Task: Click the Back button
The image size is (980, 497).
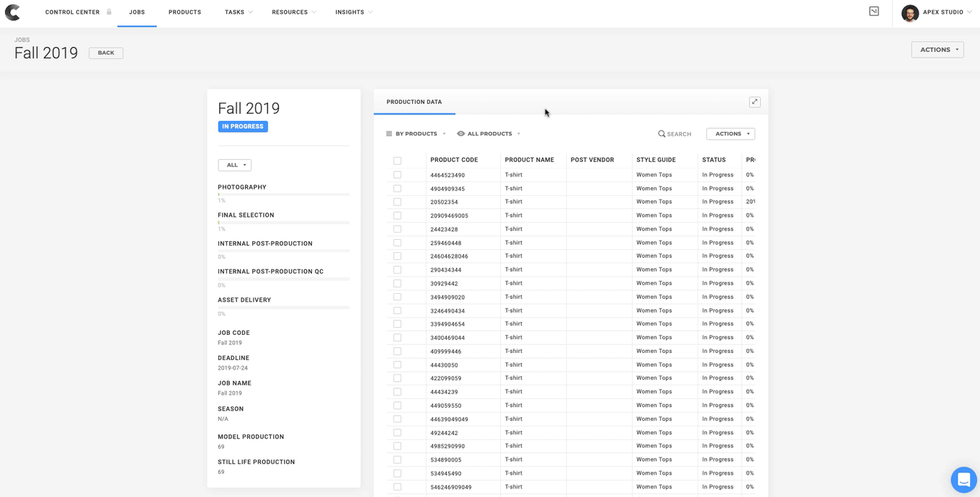Action: pyautogui.click(x=106, y=53)
